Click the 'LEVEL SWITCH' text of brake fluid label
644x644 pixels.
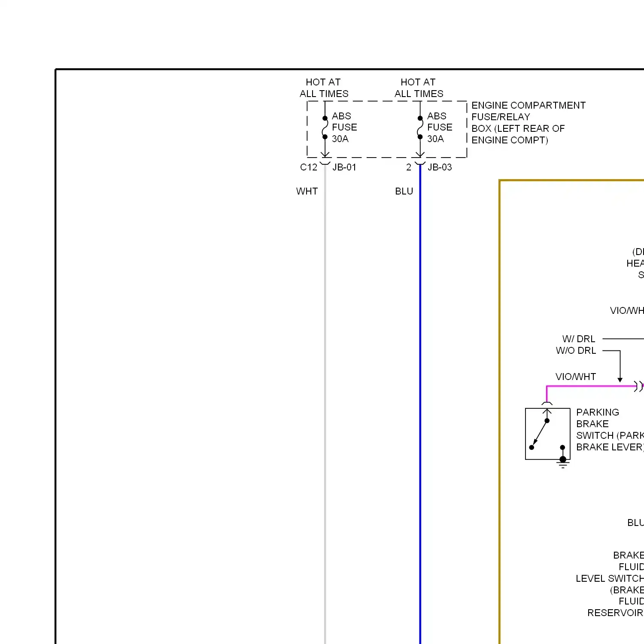610,579
